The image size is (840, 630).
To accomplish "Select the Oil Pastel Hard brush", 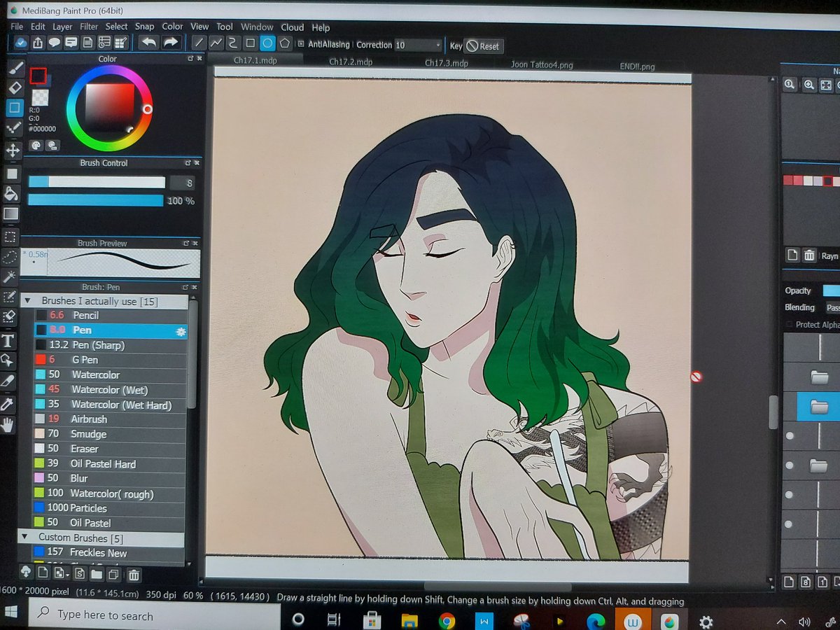I will click(x=109, y=463).
